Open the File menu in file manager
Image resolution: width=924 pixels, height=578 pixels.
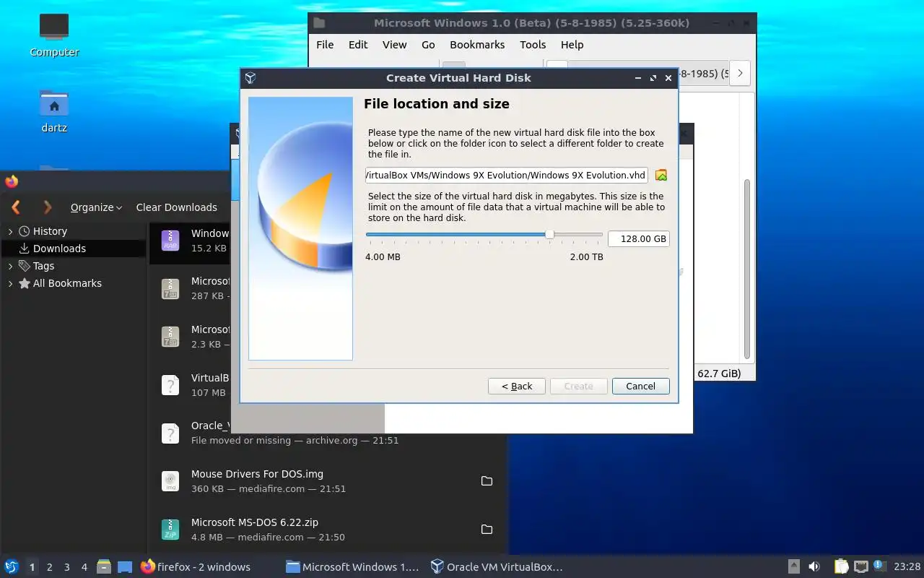click(325, 45)
